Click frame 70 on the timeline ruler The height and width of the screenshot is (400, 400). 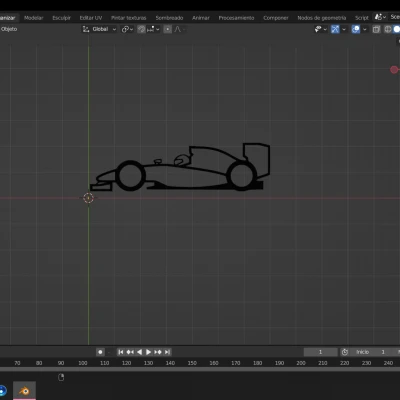17,363
